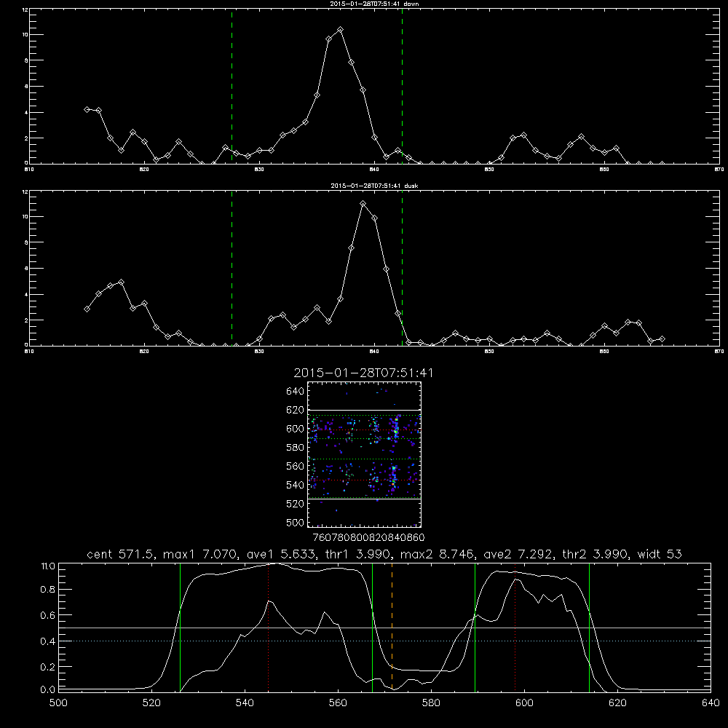
Task: Click the '600' x-axis label of the bottom plot
Action: 524,703
